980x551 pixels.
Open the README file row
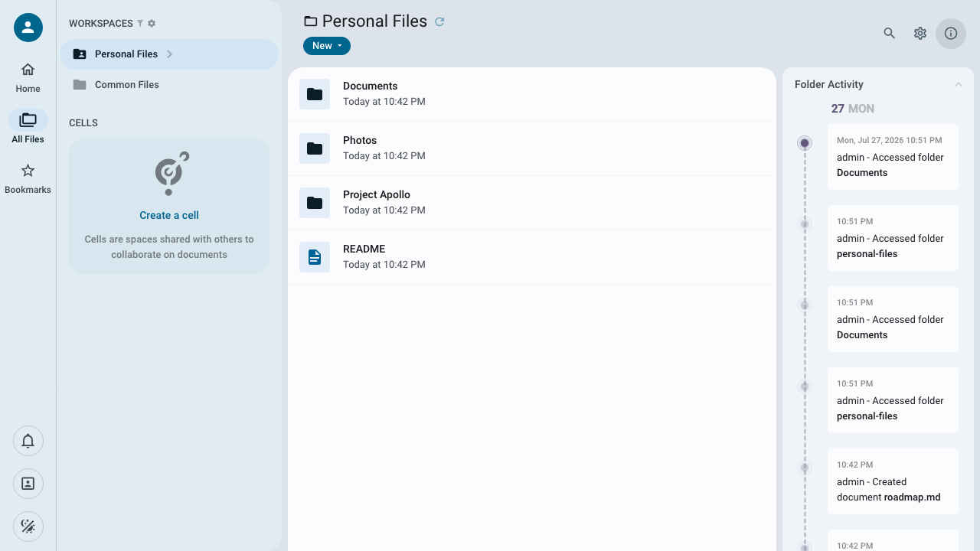[x=532, y=257]
